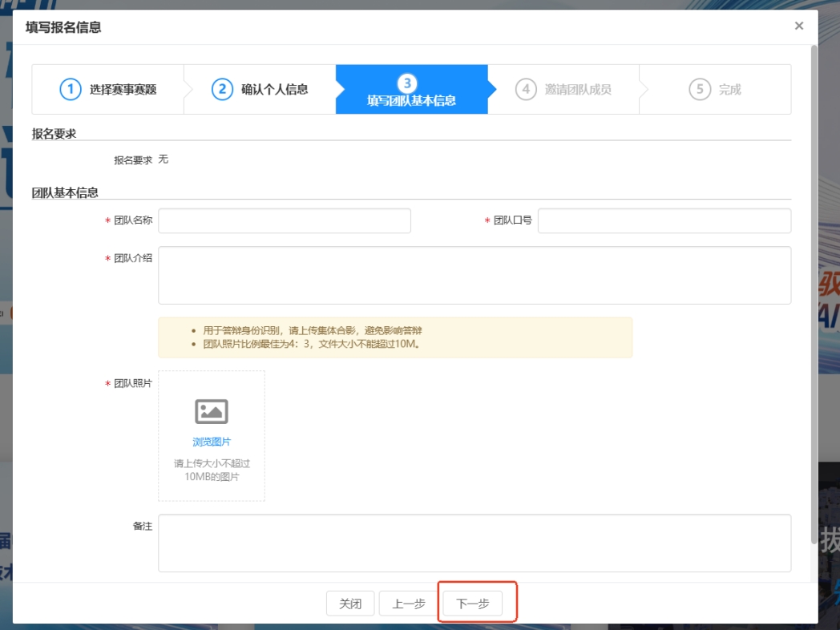Click inside the 备注 text area
The image size is (840, 630).
tap(474, 543)
